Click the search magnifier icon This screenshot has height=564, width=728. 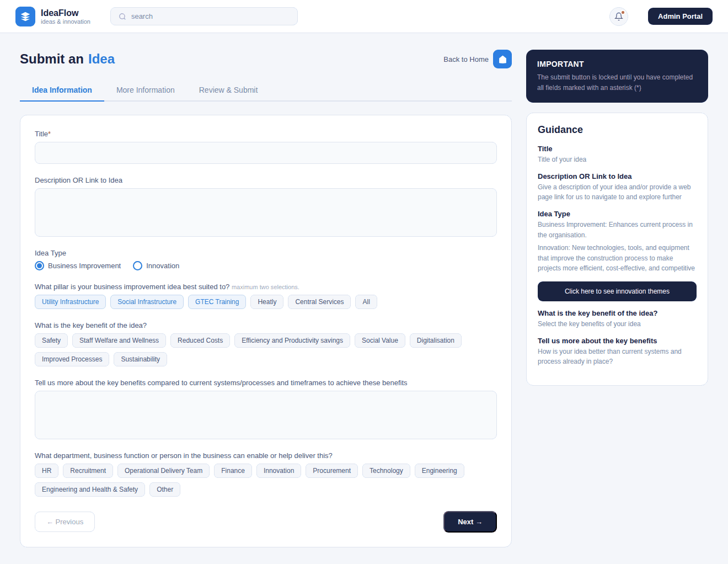[x=122, y=17]
